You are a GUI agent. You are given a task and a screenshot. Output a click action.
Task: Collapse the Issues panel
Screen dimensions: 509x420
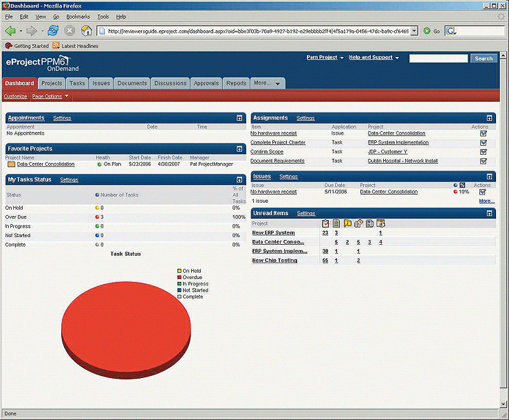(490, 177)
